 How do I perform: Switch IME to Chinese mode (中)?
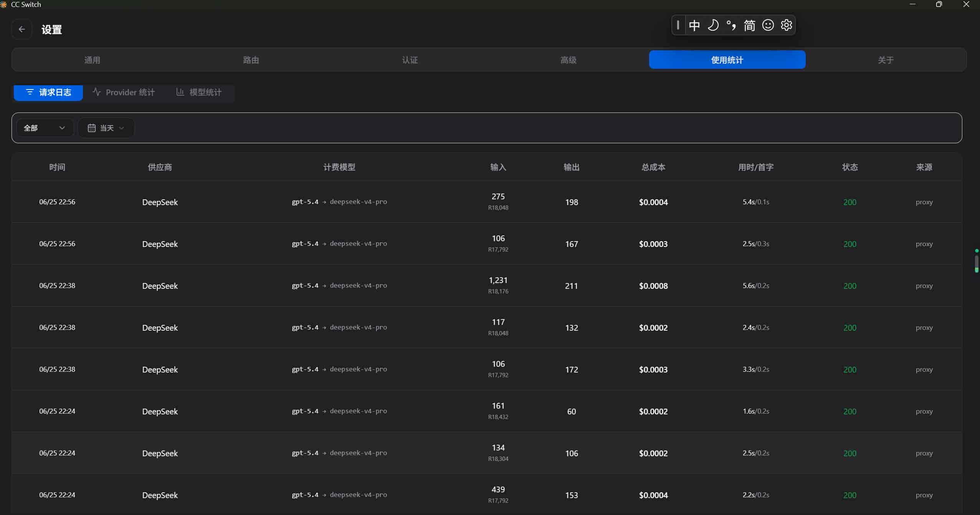[x=694, y=25]
